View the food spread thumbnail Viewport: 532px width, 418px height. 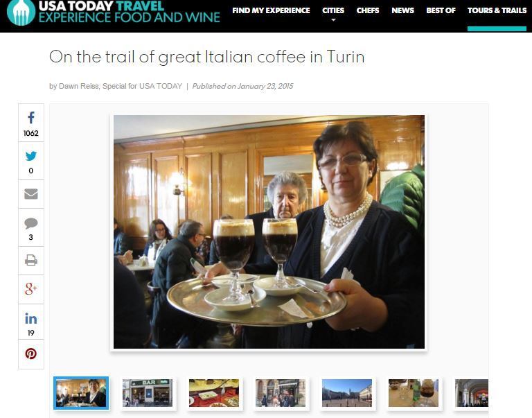coord(214,393)
